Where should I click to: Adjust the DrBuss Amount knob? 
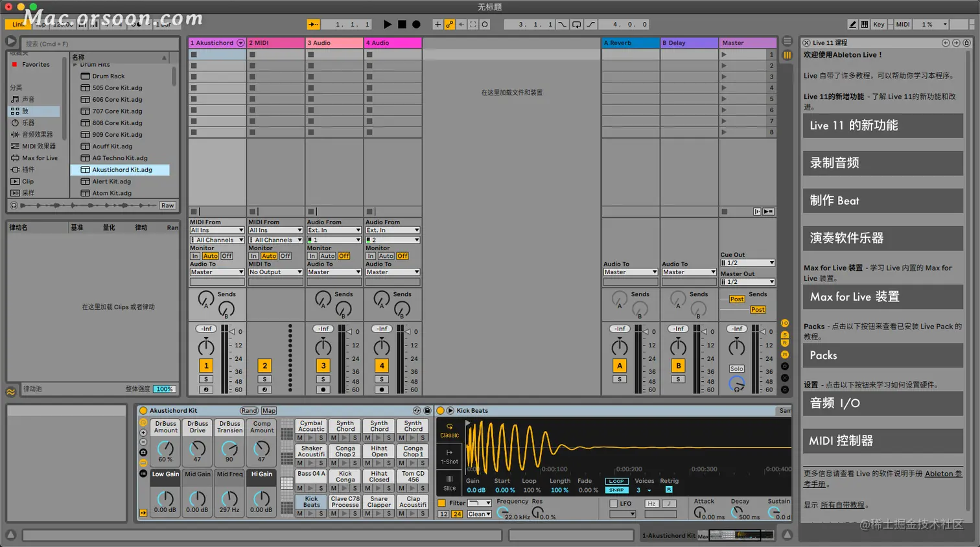[x=166, y=448]
